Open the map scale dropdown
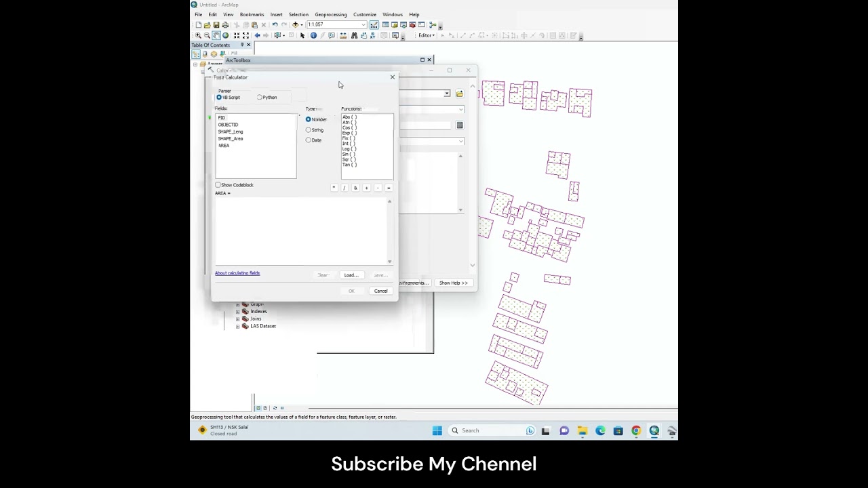This screenshot has width=868, height=488. 363,24
